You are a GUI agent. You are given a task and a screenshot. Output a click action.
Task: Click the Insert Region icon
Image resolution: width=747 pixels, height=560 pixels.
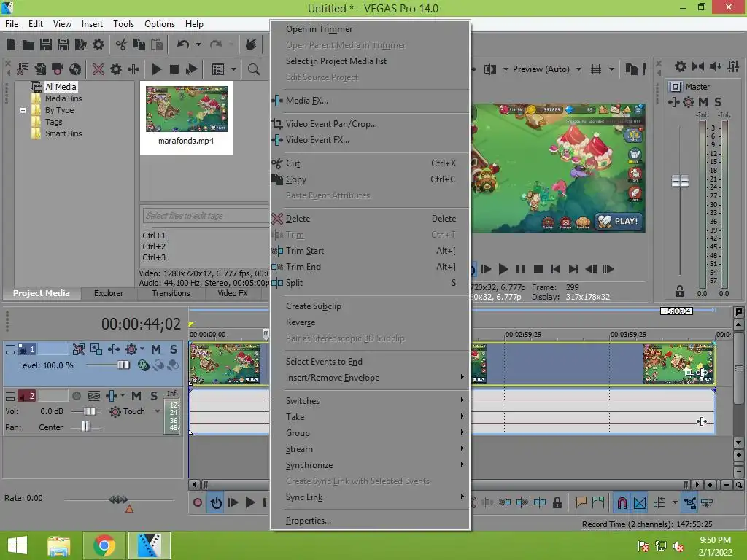tap(598, 502)
